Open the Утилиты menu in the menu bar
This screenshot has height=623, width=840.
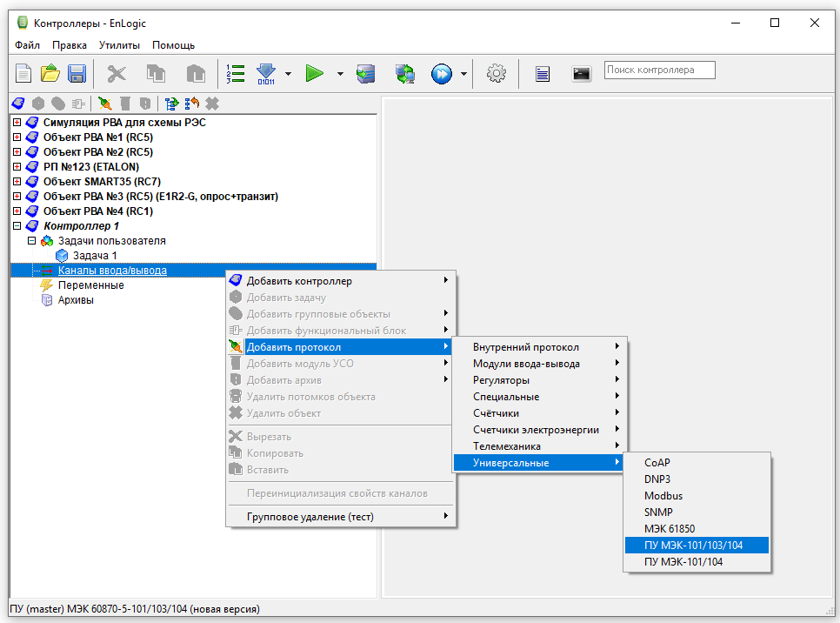(x=119, y=45)
